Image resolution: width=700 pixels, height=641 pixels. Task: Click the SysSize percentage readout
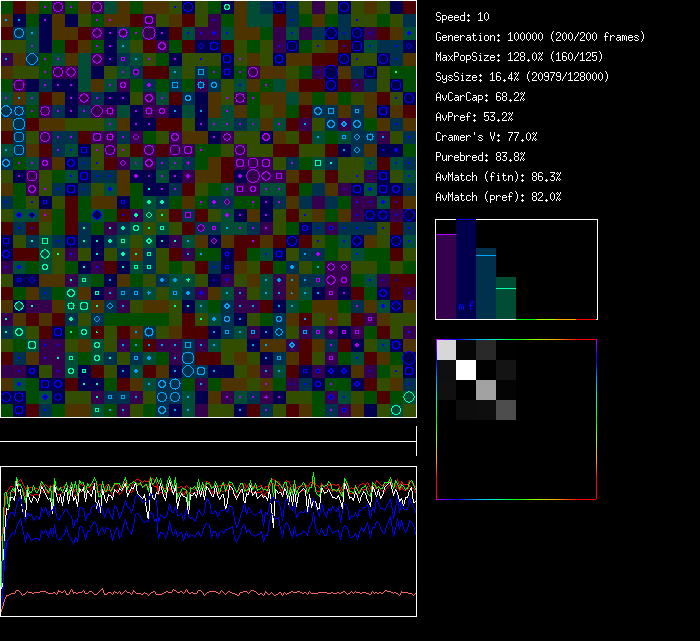[x=522, y=77]
